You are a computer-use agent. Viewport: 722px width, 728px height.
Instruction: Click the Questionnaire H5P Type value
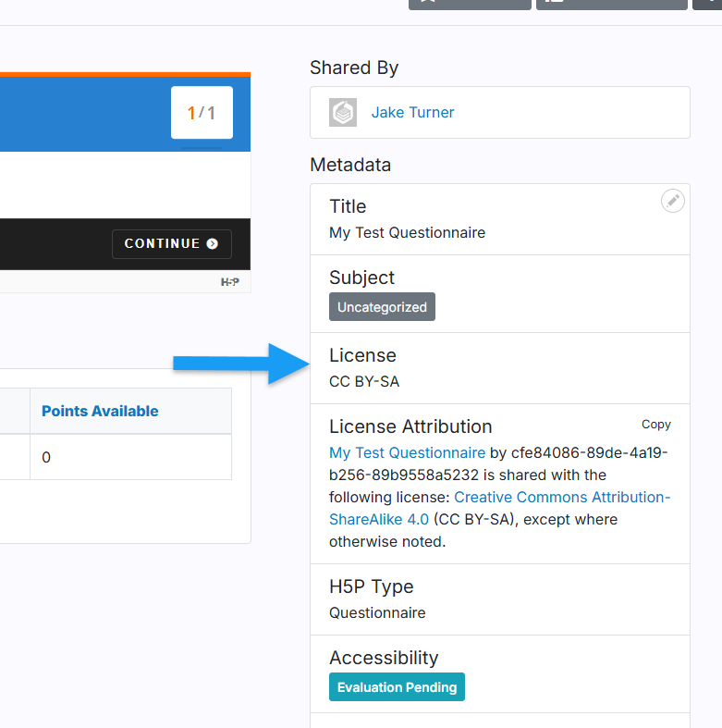click(x=377, y=613)
